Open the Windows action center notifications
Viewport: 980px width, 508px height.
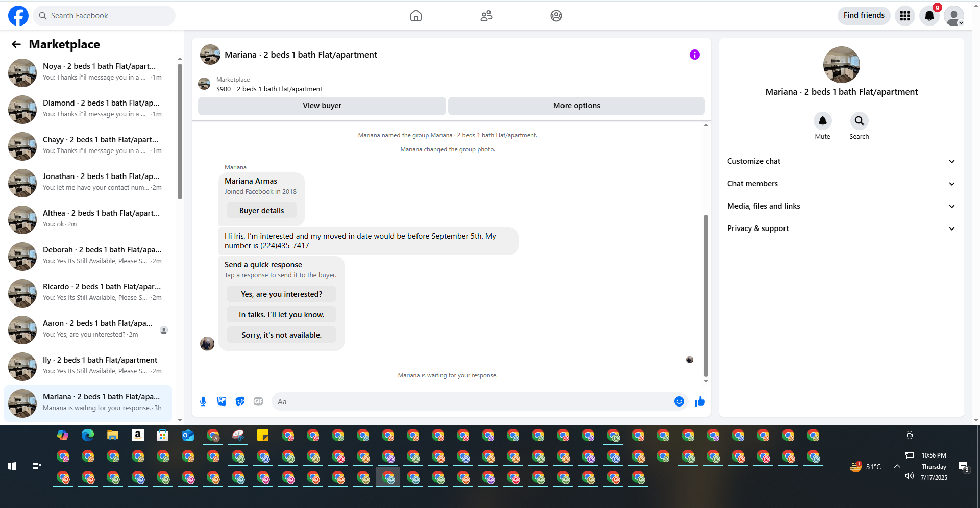coord(964,467)
